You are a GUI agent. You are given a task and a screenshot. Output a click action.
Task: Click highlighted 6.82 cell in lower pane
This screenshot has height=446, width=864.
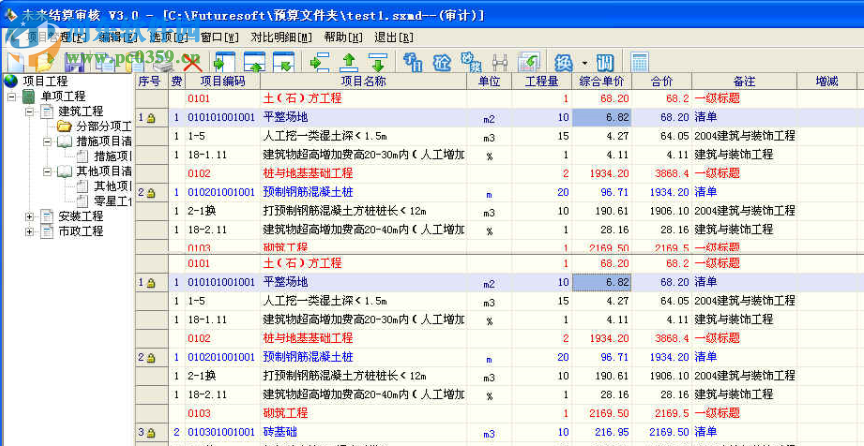(602, 282)
